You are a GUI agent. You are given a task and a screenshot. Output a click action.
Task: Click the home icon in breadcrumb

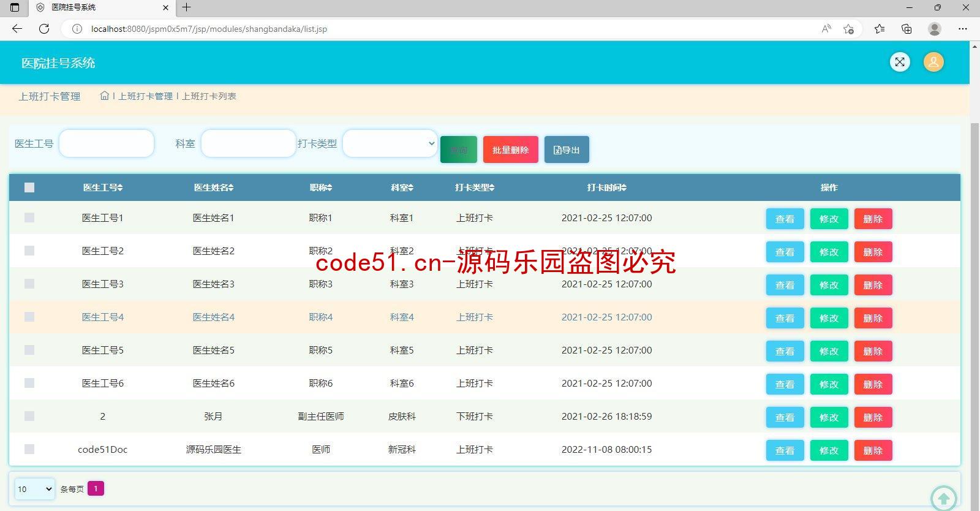[105, 96]
